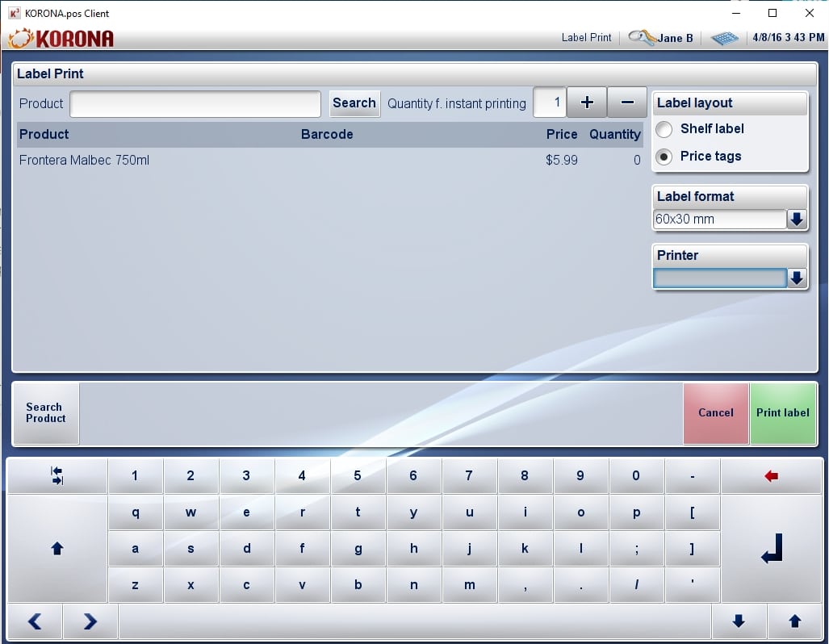
Task: Click the instant printing quantity field
Action: (550, 102)
